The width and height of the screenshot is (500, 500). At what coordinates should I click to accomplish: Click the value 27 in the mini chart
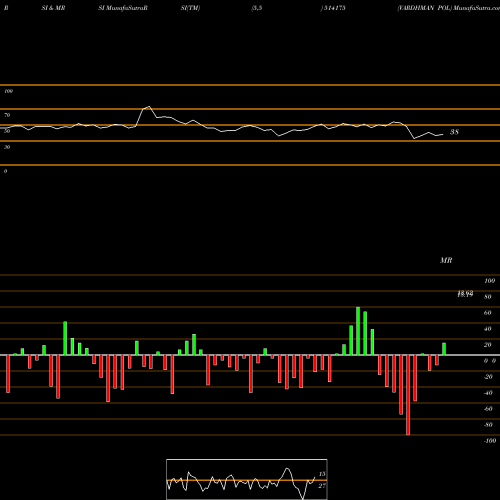(x=322, y=486)
